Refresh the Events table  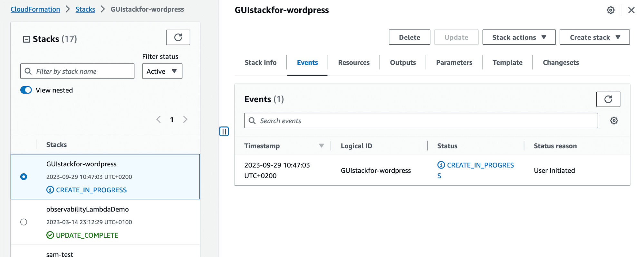pos(608,99)
